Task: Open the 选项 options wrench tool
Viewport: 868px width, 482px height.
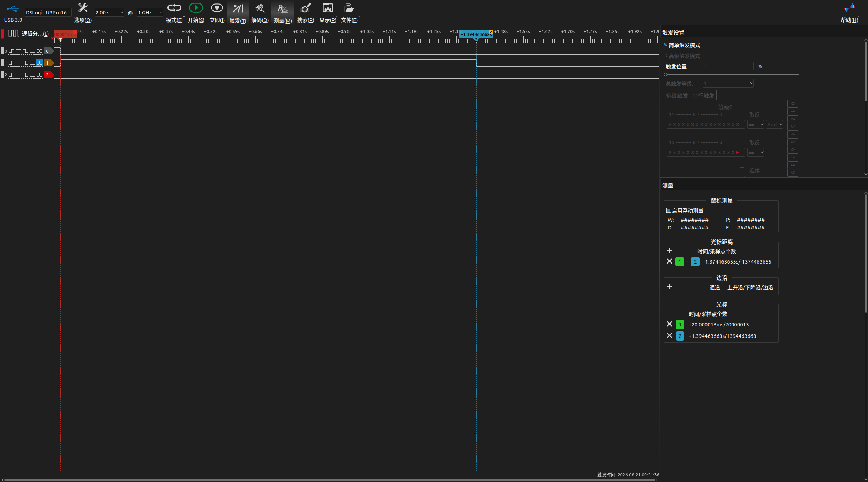Action: pos(83,8)
